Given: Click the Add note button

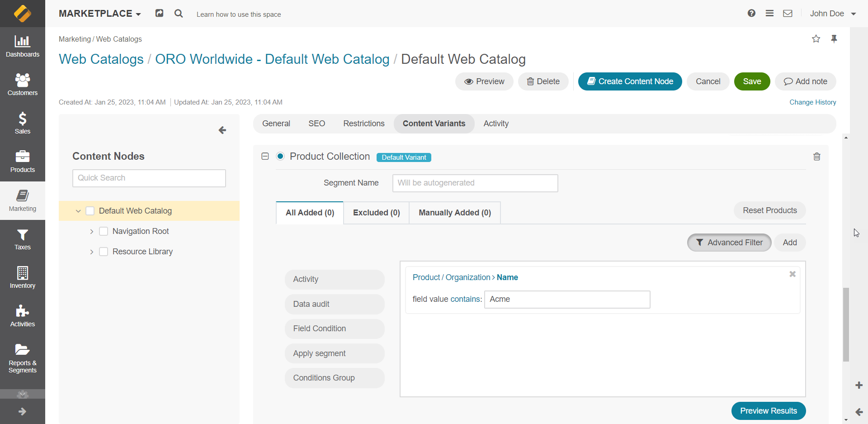Looking at the screenshot, I should (806, 81).
